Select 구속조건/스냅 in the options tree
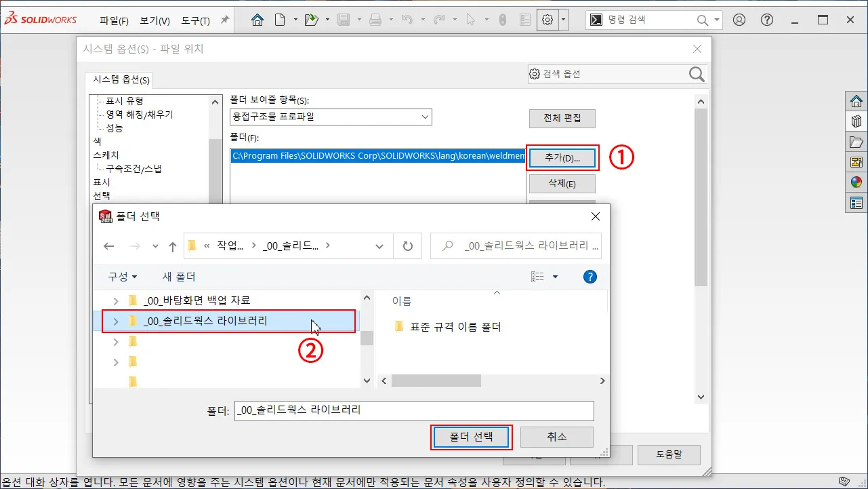 (x=133, y=169)
